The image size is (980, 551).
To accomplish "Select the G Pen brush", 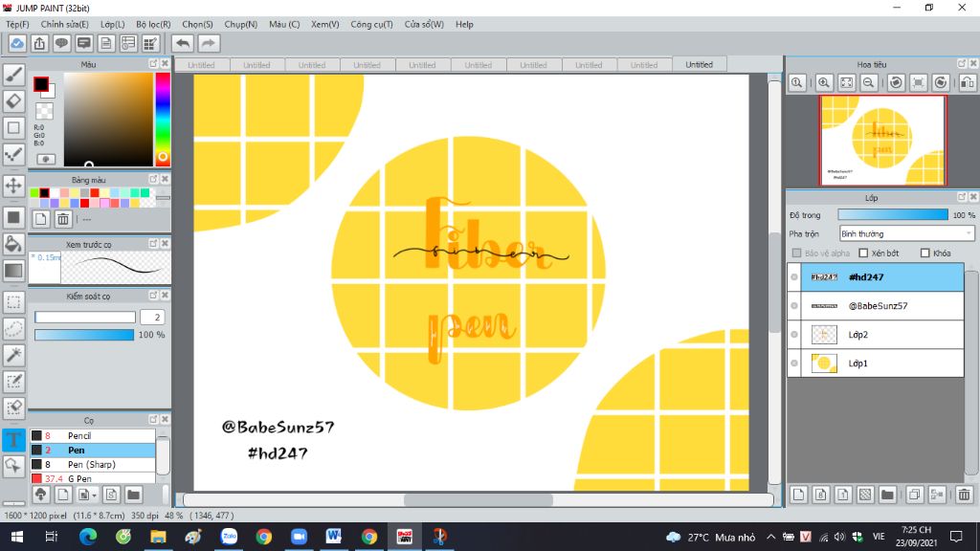I will click(93, 478).
